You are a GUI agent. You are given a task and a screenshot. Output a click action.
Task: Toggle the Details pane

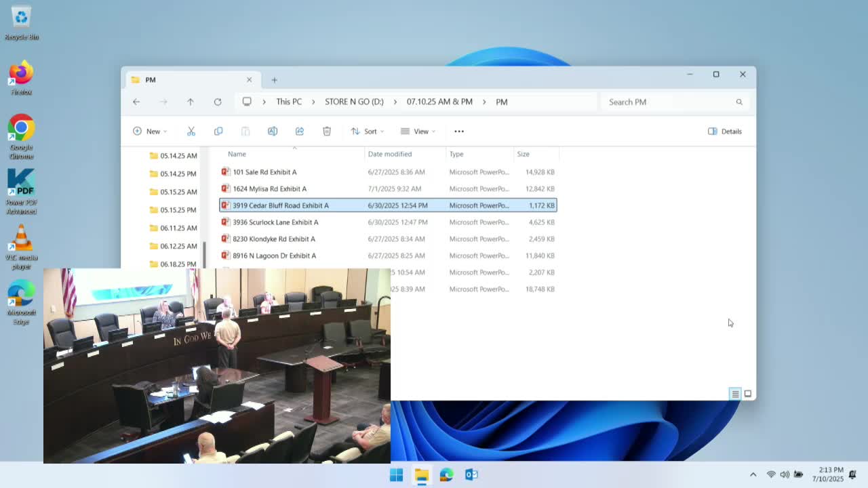tap(725, 131)
